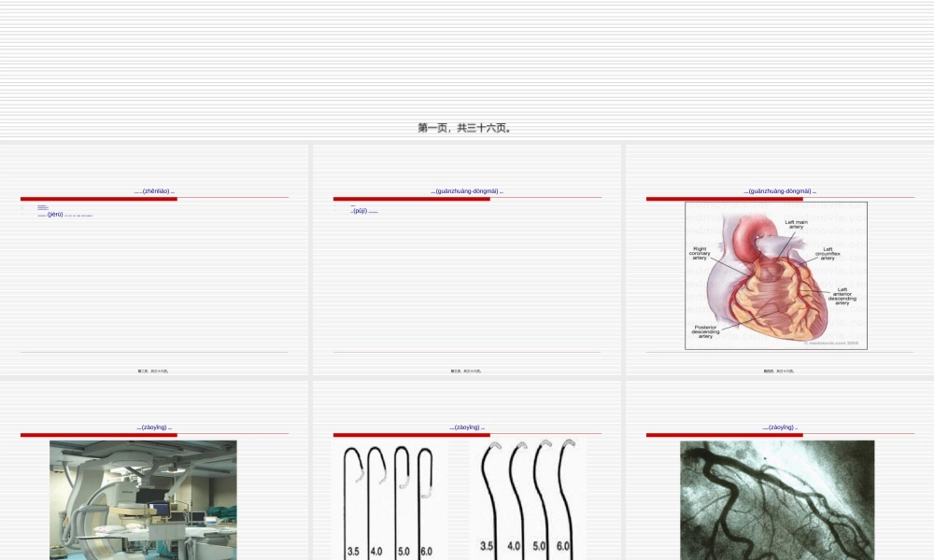This screenshot has height=560, width=934.
Task: Click the Right coronary artery label
Action: click(700, 253)
